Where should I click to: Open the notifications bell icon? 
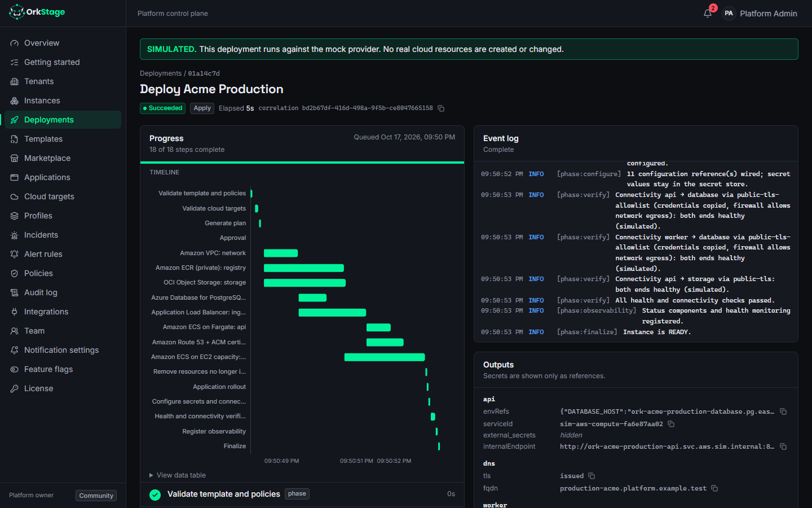click(708, 14)
